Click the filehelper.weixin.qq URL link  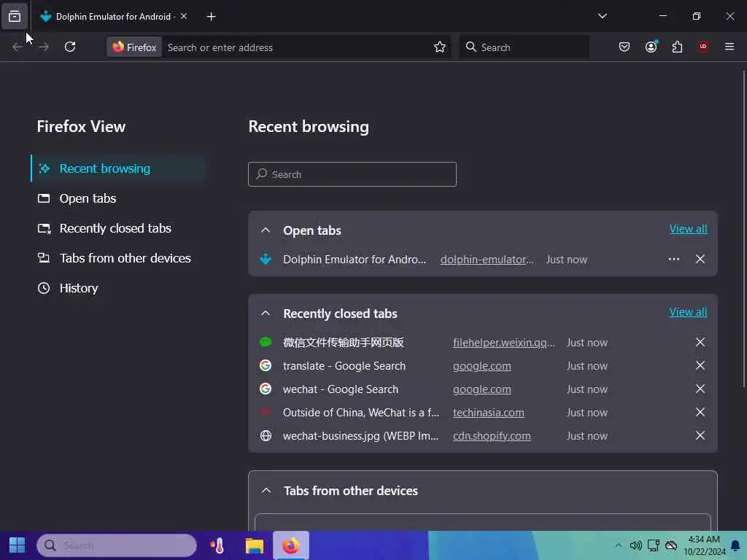click(x=503, y=343)
